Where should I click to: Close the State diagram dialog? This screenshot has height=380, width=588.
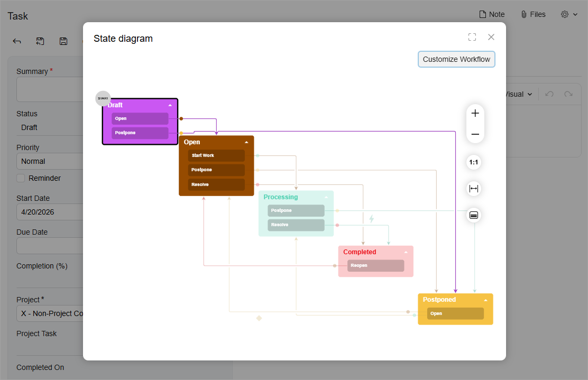[x=491, y=37]
